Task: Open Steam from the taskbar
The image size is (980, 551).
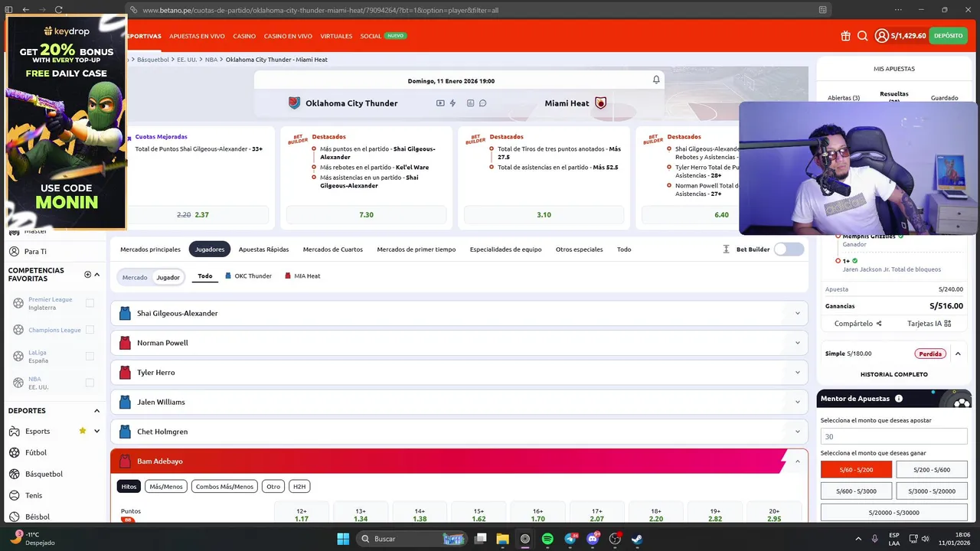Action: pos(637,539)
